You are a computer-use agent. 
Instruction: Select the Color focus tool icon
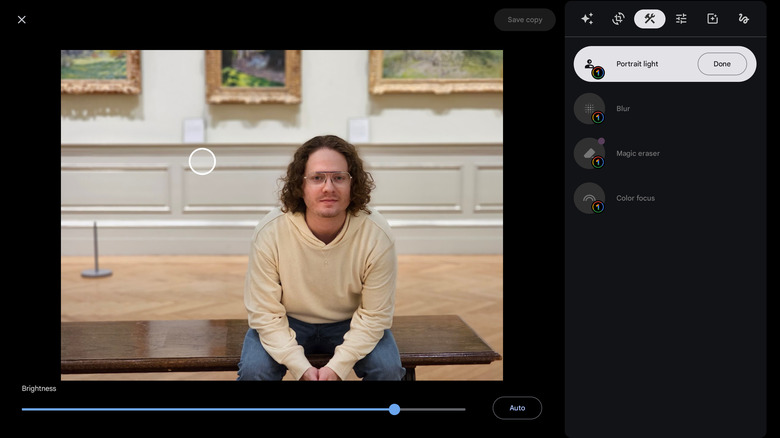click(x=589, y=198)
